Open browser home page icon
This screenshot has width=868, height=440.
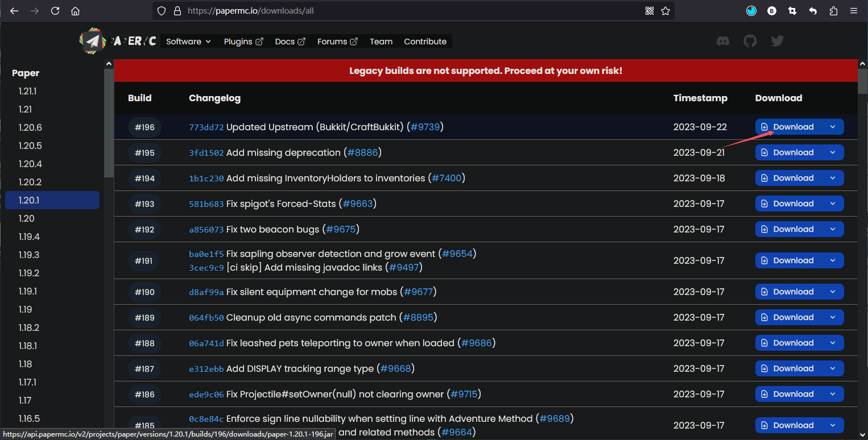75,11
